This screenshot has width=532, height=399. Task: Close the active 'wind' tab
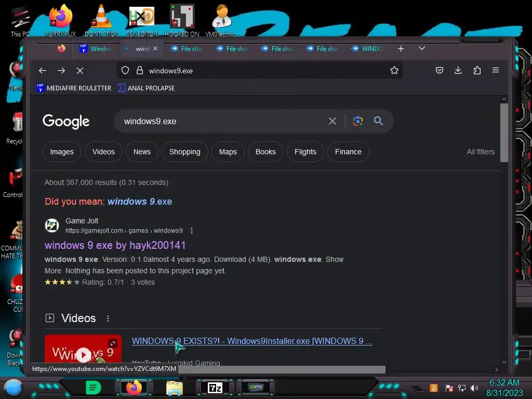click(x=155, y=48)
